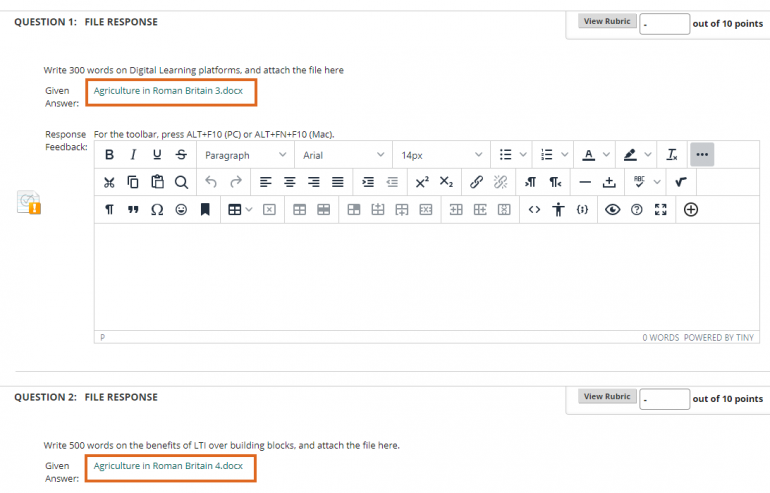Run spellcheck ABC icon

639,182
